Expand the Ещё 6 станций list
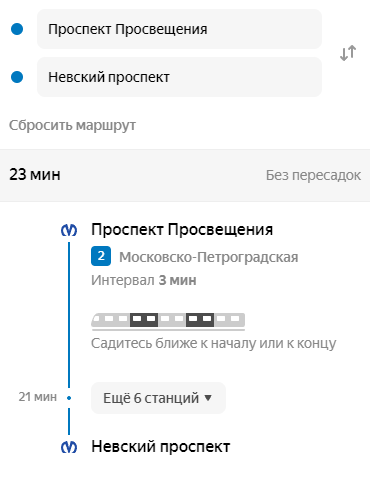This screenshot has width=370, height=485. [158, 398]
